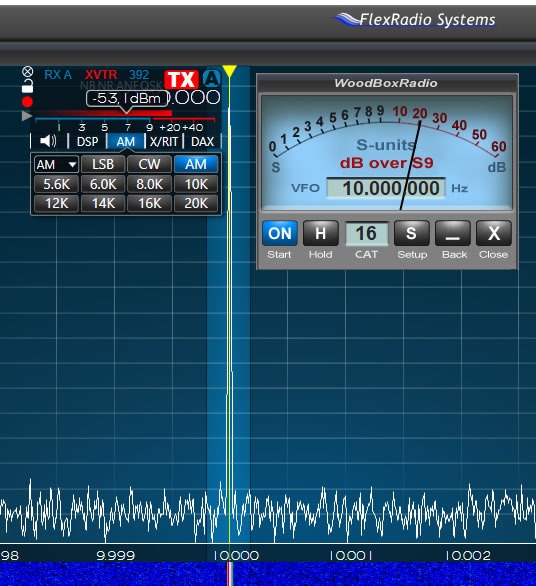Select the AM mode tab
The image size is (536, 586).
pyautogui.click(x=126, y=141)
